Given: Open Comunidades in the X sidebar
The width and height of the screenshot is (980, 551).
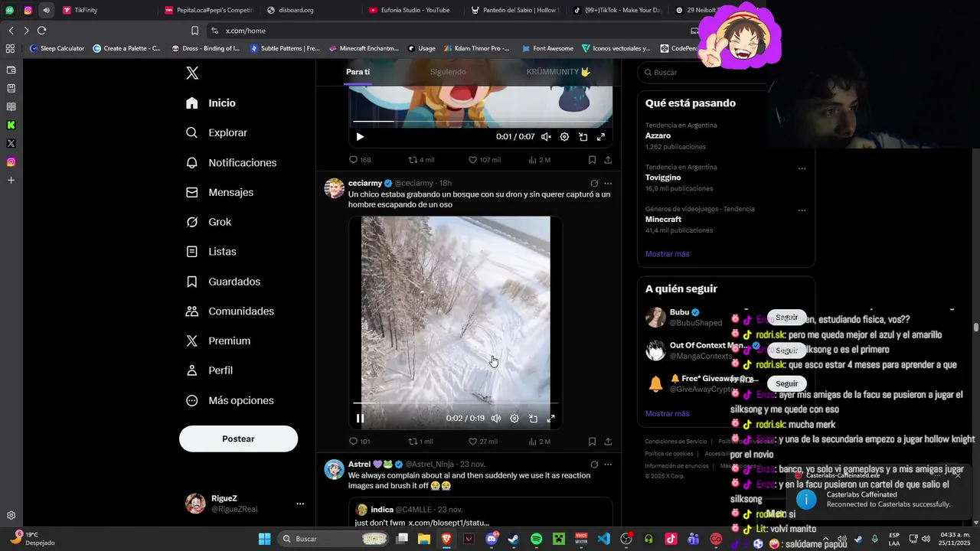Looking at the screenshot, I should [x=230, y=311].
